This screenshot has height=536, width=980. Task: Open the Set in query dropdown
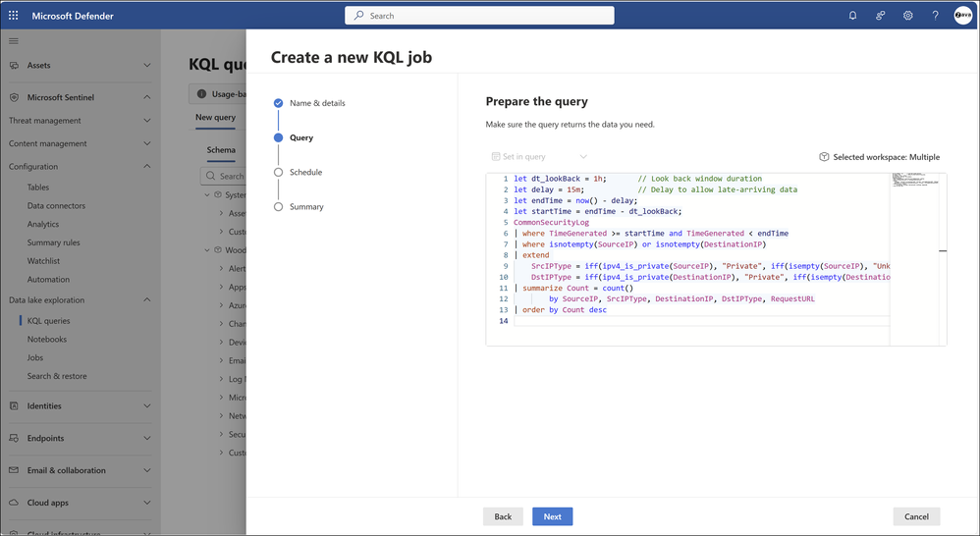539,157
